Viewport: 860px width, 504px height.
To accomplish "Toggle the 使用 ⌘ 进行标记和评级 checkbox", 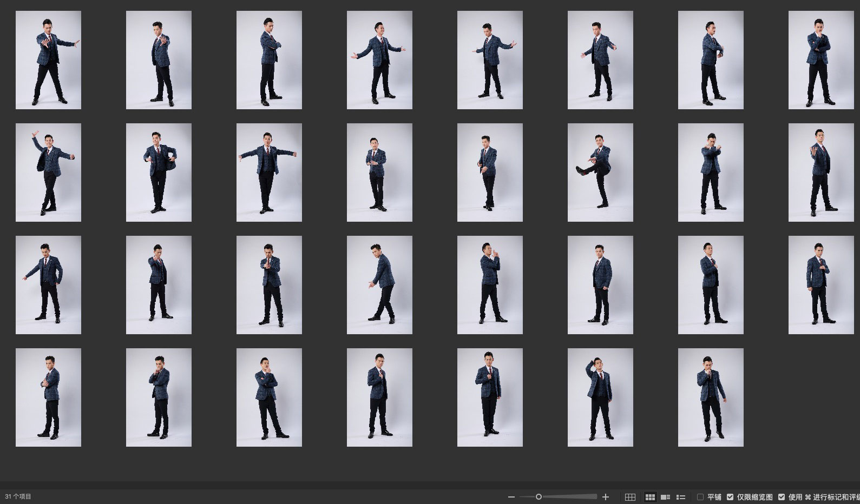I will click(x=782, y=497).
